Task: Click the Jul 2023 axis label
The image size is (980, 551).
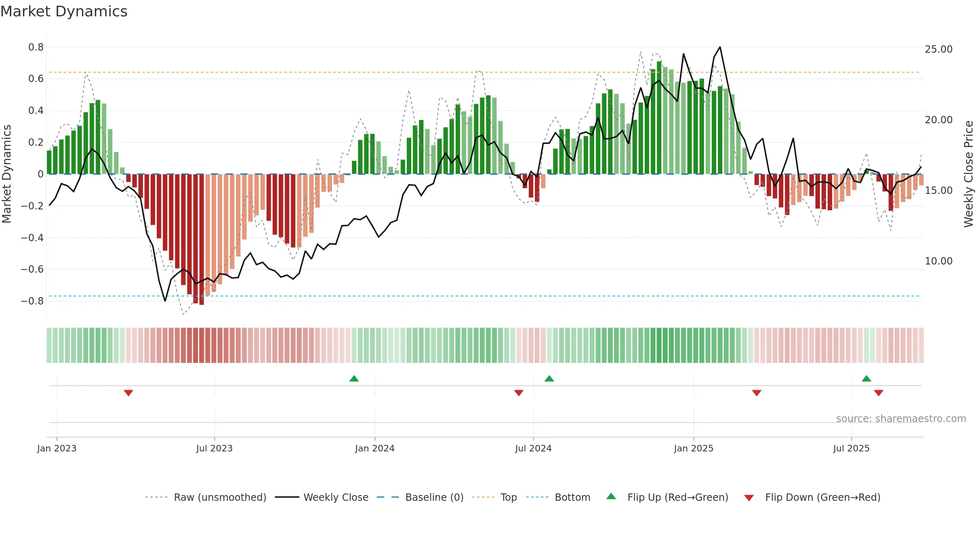Action: [214, 448]
